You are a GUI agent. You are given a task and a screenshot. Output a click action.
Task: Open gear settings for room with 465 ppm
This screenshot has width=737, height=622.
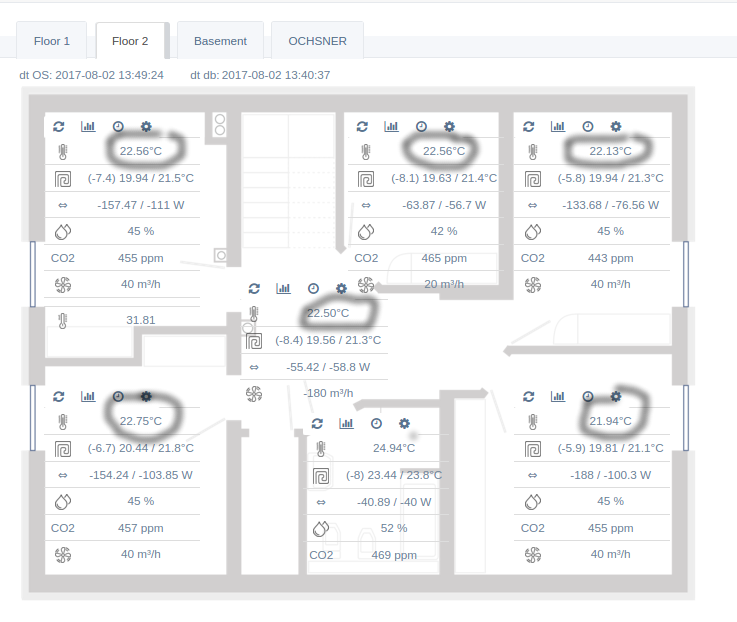tap(449, 126)
